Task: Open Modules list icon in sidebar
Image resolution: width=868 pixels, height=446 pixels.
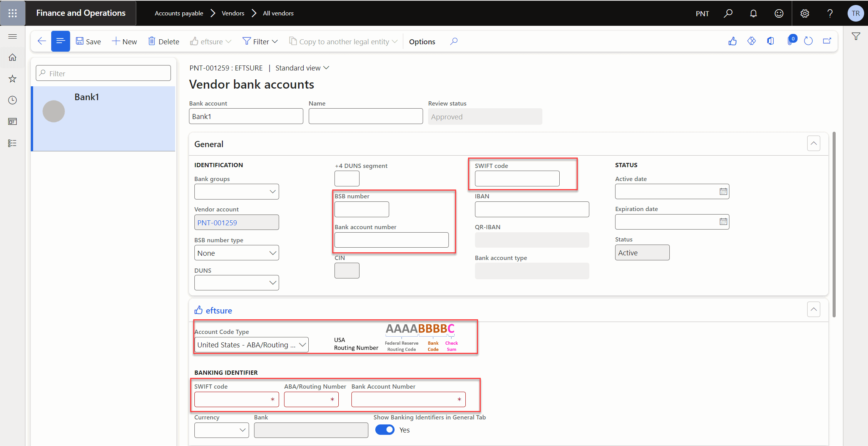Action: (12, 143)
